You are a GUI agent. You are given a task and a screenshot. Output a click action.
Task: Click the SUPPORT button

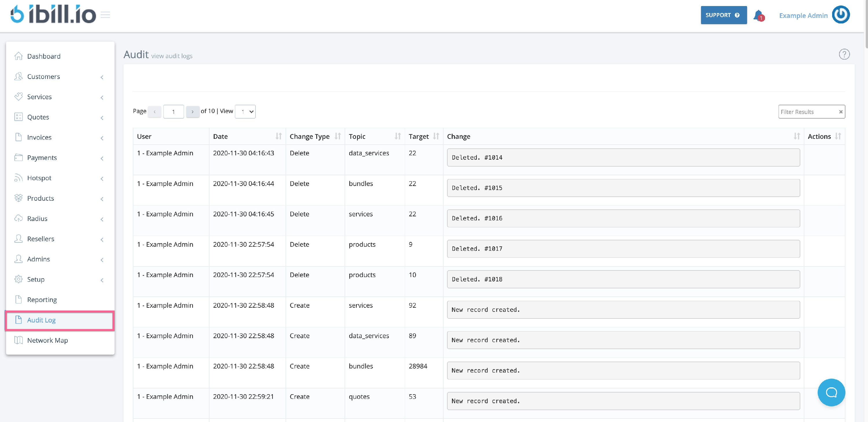pyautogui.click(x=723, y=15)
